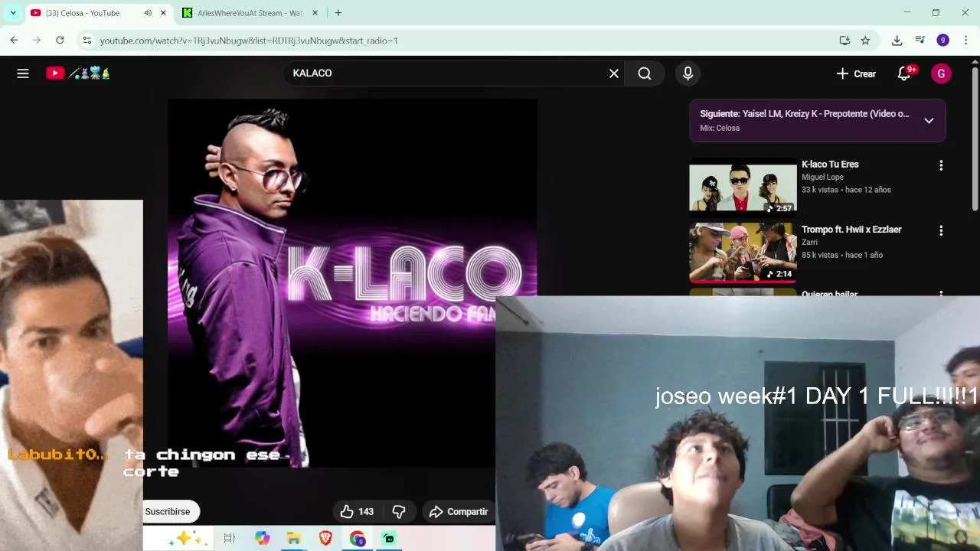The height and width of the screenshot is (551, 980).
Task: Open Task View in the taskbar
Action: coord(229,539)
